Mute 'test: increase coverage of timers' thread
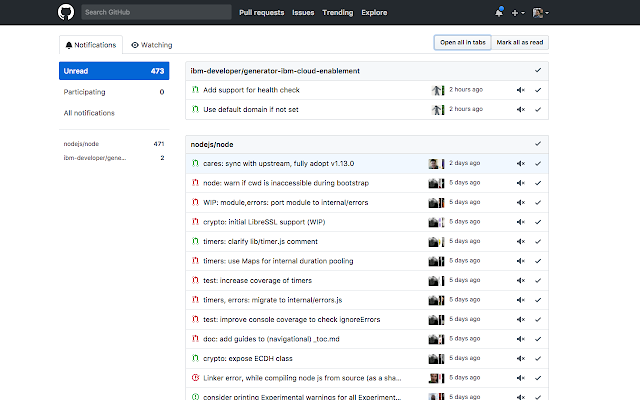This screenshot has width=640, height=400. click(x=520, y=280)
